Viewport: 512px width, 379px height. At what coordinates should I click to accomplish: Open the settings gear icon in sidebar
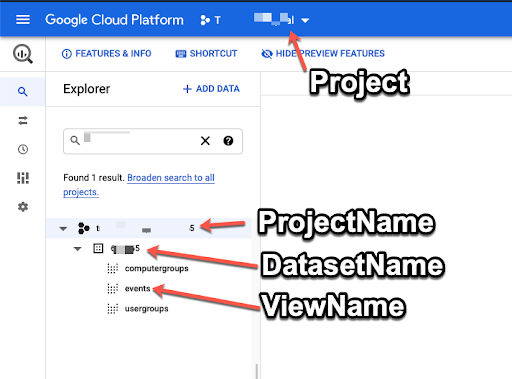pos(23,207)
